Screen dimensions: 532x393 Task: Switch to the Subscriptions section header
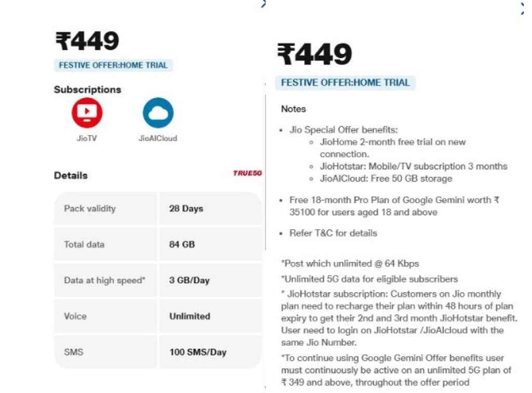(87, 89)
